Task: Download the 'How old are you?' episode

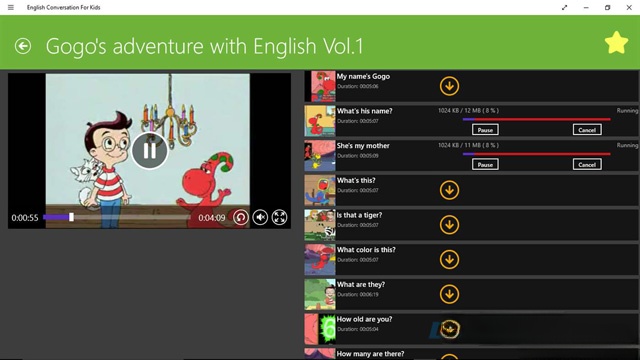Action: (449, 329)
